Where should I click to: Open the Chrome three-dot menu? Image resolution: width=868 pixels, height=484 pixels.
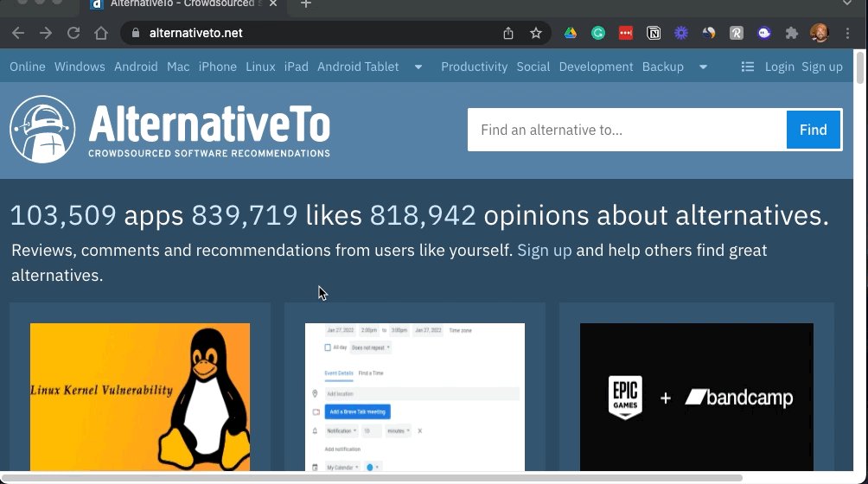pos(847,33)
